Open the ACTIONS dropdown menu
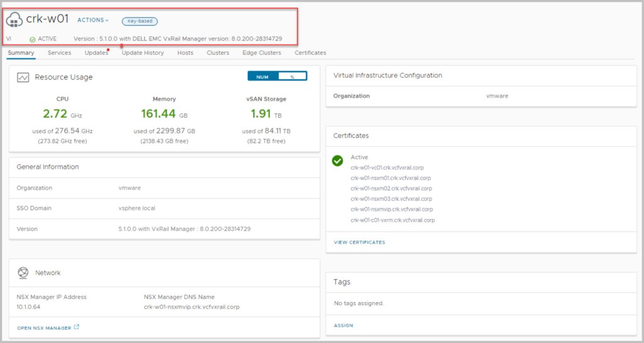This screenshot has height=343, width=644. click(x=92, y=20)
